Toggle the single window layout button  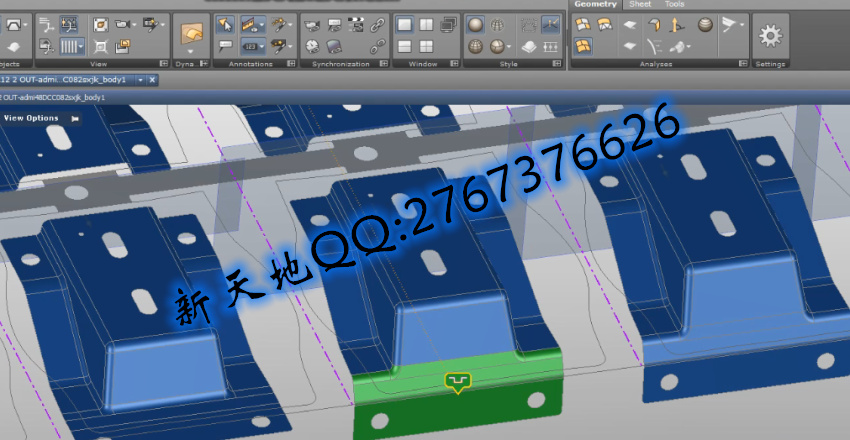(403, 25)
